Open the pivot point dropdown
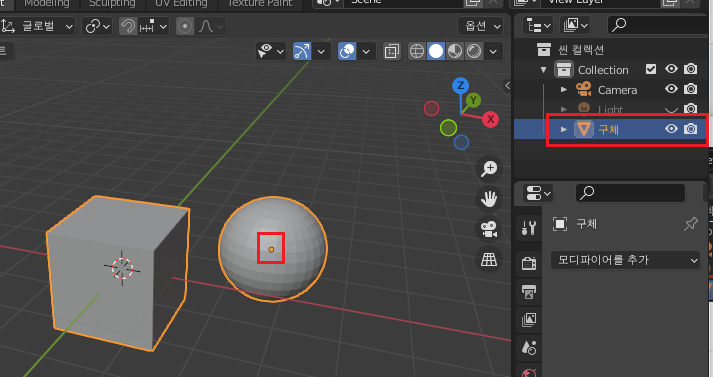This screenshot has width=713, height=377. [97, 26]
